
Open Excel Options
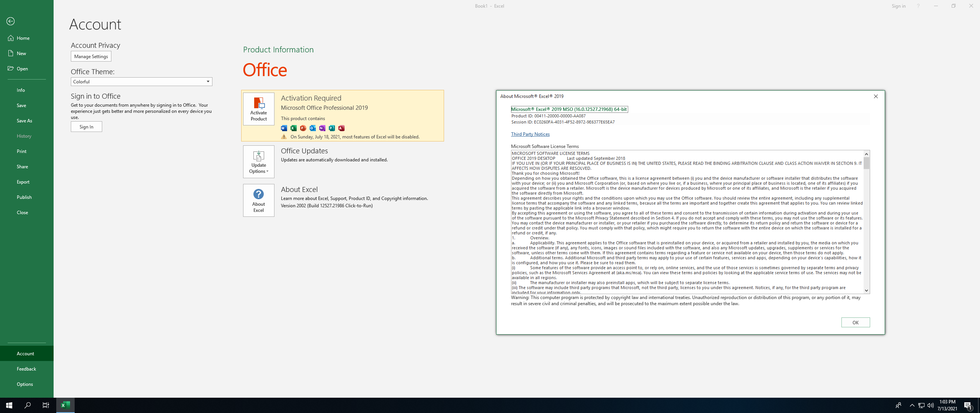(x=27, y=384)
